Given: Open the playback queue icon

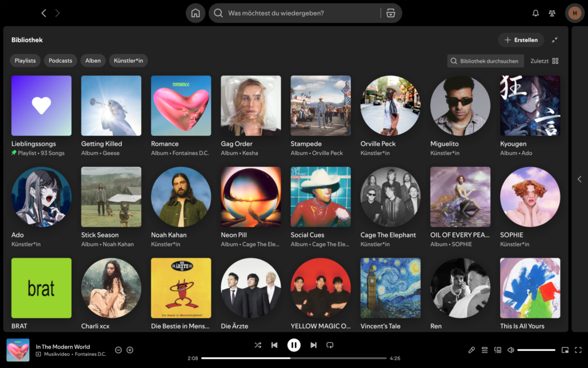Looking at the screenshot, I should click(485, 350).
